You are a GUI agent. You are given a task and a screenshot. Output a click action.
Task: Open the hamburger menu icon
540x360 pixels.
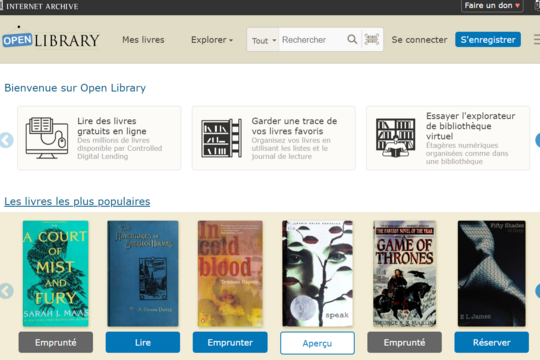click(x=537, y=40)
